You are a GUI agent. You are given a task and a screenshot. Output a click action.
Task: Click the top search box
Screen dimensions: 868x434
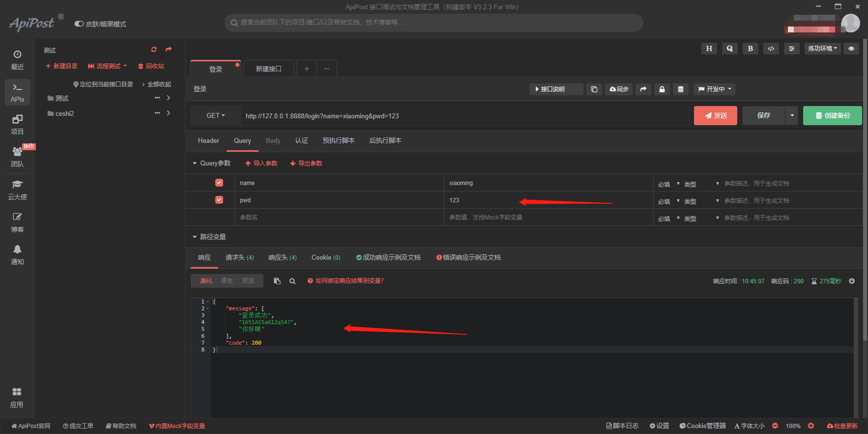434,23
